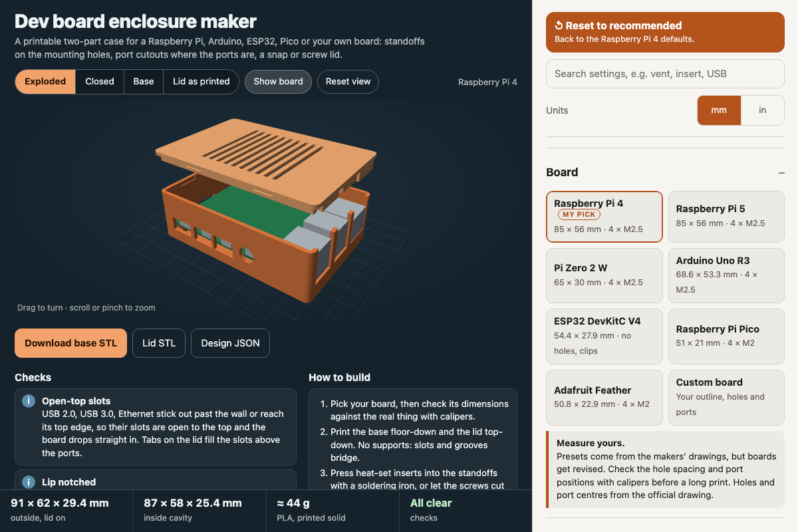Click the Checks heading
798x532 pixels.
[33, 377]
